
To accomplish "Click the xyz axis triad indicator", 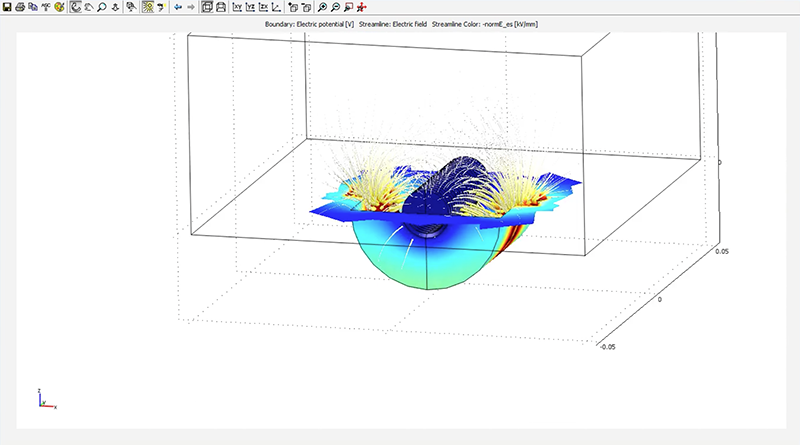I will pos(43,400).
